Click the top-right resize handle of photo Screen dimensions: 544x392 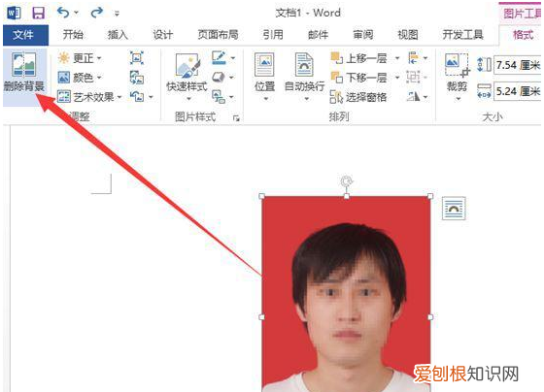point(430,197)
